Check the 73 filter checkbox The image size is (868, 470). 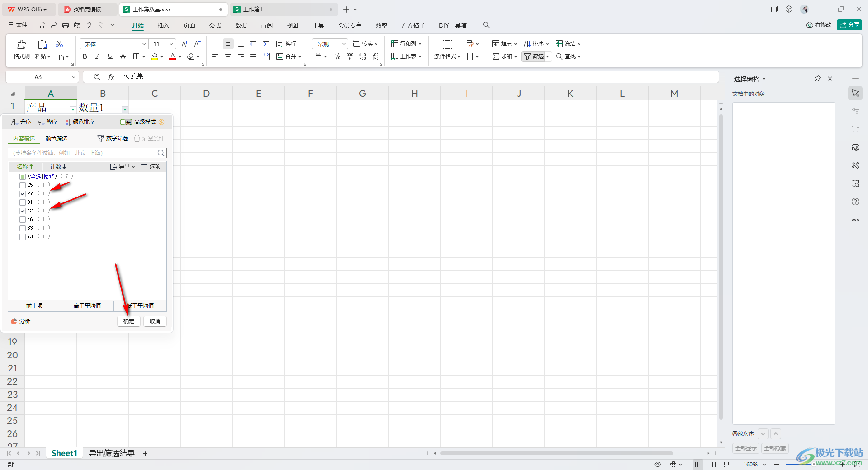(x=23, y=237)
